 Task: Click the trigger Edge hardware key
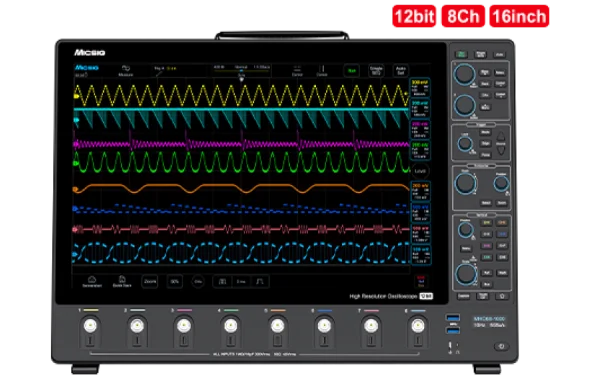coord(485,144)
